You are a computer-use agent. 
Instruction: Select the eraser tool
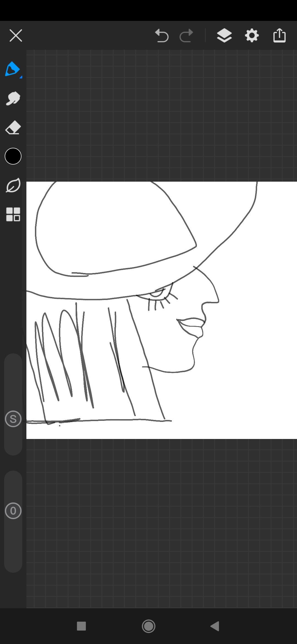(13, 128)
